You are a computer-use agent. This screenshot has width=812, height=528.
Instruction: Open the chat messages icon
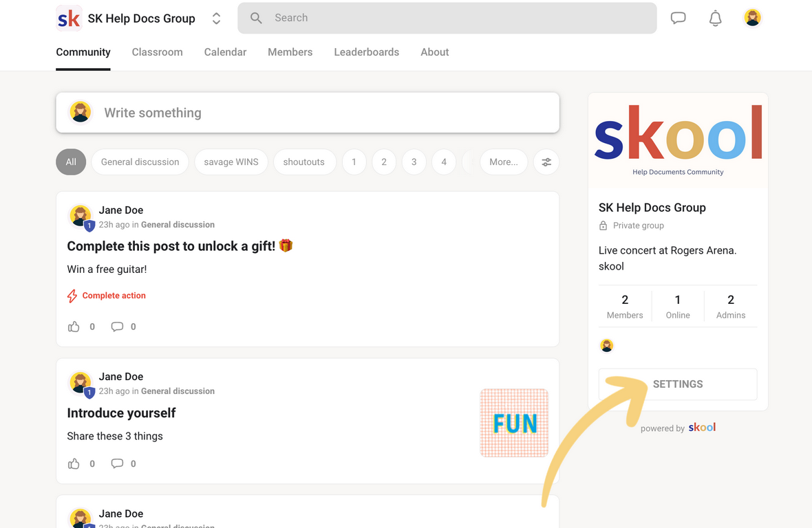pos(679,19)
